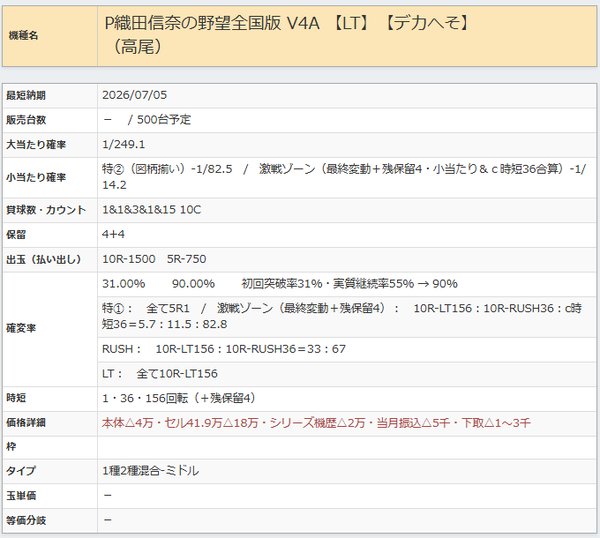
Task: Click the '機種名' header label
Action: [23, 36]
